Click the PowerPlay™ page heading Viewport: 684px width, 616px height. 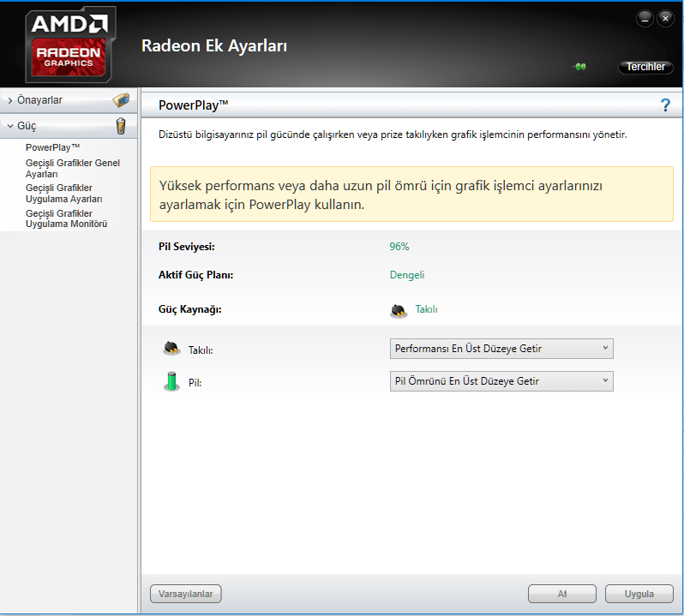click(193, 105)
